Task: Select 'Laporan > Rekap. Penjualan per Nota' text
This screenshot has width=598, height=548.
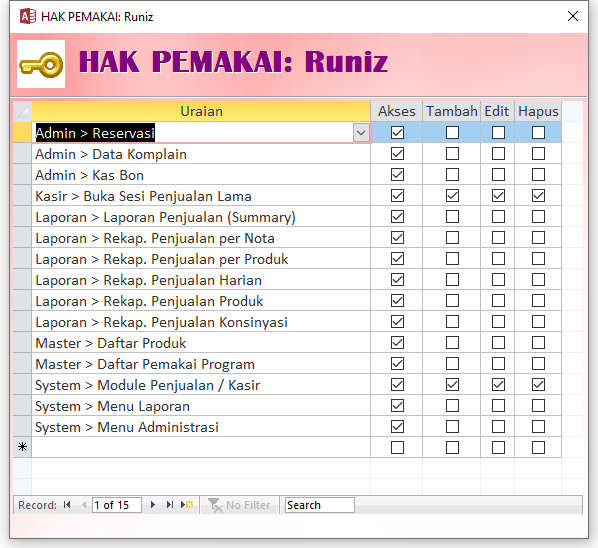Action: [155, 238]
